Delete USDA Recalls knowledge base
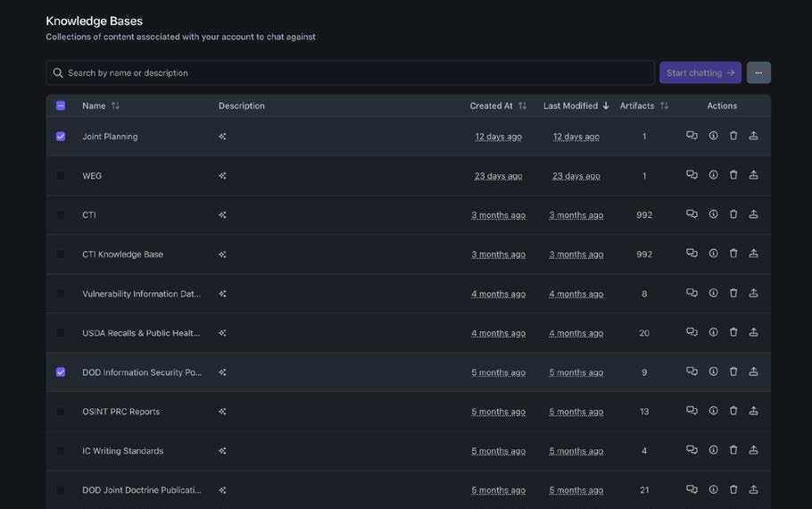 click(733, 332)
